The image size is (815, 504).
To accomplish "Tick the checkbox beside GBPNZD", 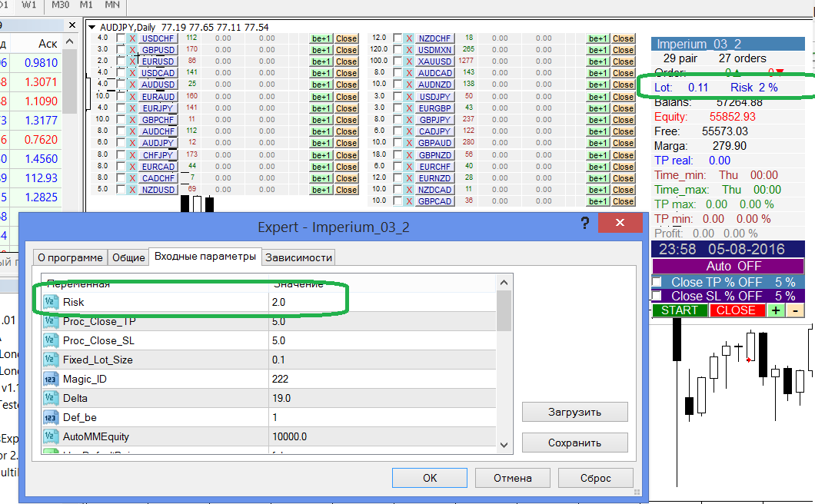I will (398, 155).
